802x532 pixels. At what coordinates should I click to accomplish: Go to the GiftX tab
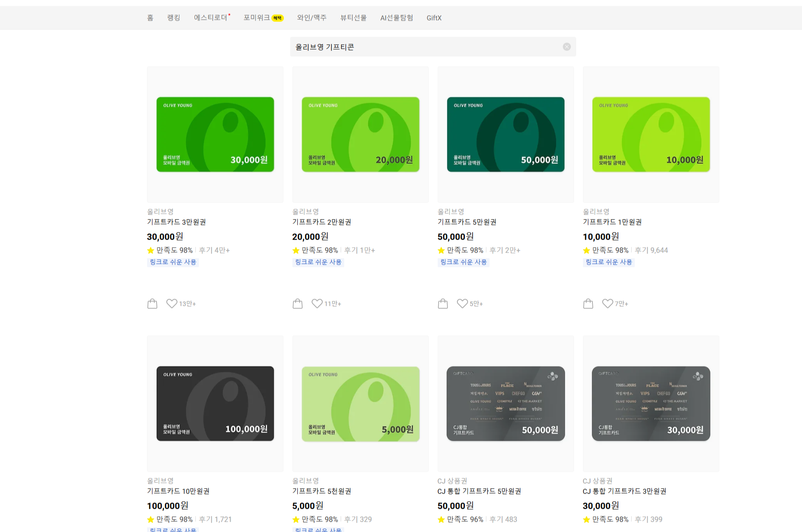click(x=434, y=18)
